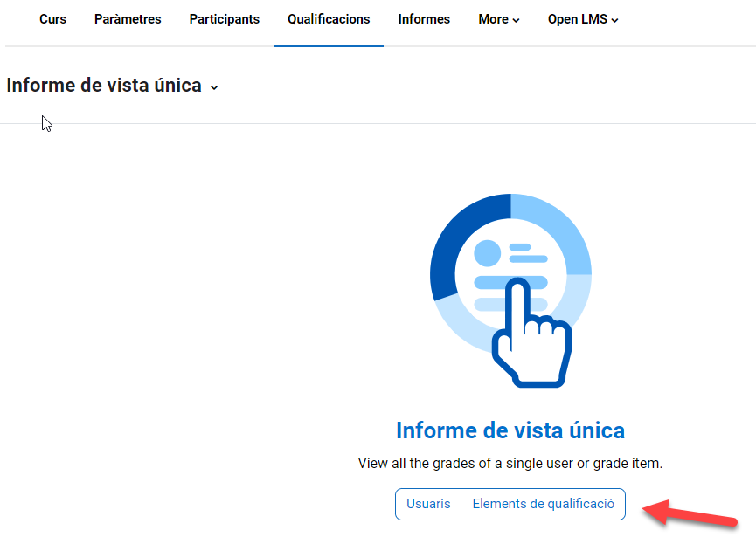Switch to the Paràmetres tab

128,19
